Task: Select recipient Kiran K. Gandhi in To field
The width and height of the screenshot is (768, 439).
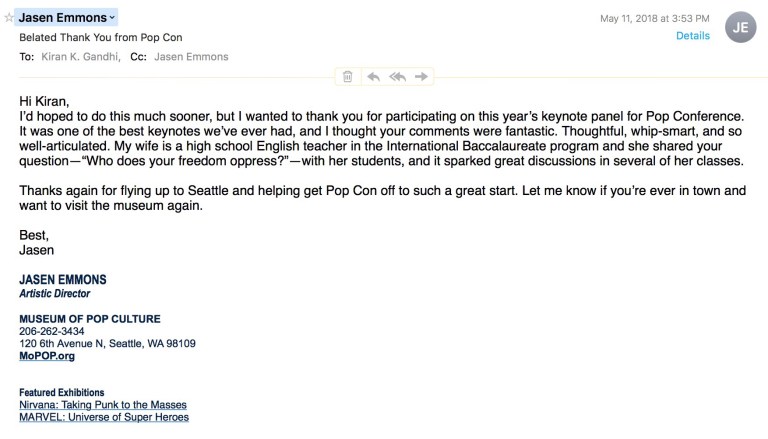Action: 81,57
